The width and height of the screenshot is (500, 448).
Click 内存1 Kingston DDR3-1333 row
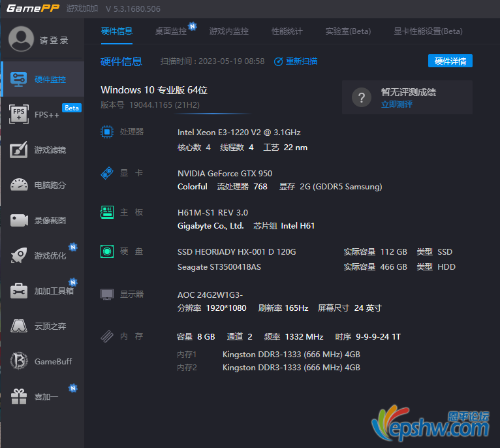pyautogui.click(x=268, y=355)
